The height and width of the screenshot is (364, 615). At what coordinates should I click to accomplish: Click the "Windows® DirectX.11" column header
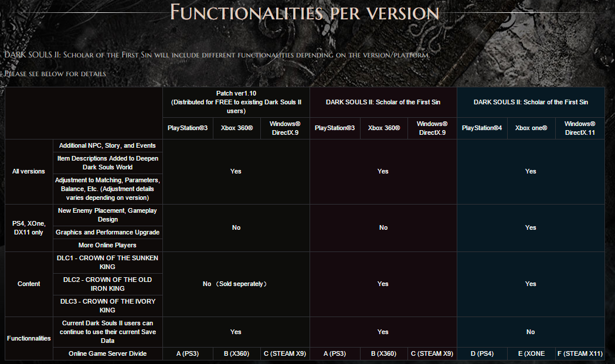click(x=580, y=128)
